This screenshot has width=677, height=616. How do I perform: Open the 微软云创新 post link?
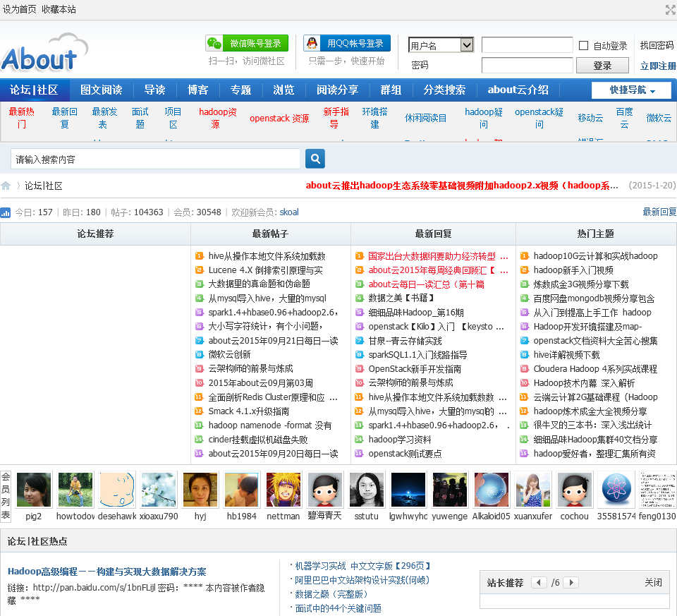[x=229, y=355]
